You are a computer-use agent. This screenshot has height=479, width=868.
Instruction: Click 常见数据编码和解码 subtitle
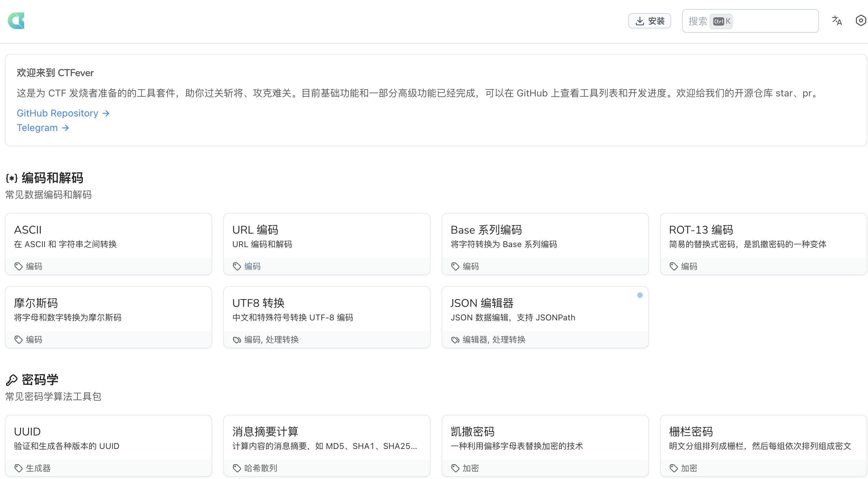point(48,195)
